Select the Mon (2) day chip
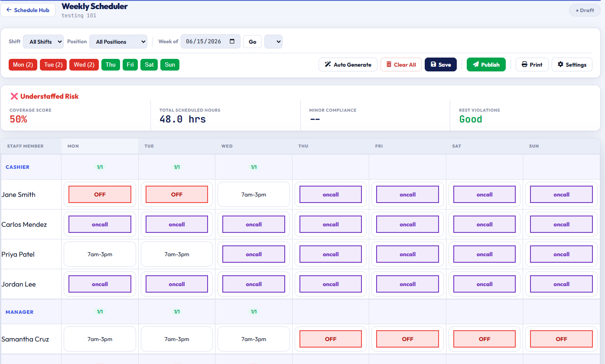605x364 pixels. pyautogui.click(x=23, y=64)
